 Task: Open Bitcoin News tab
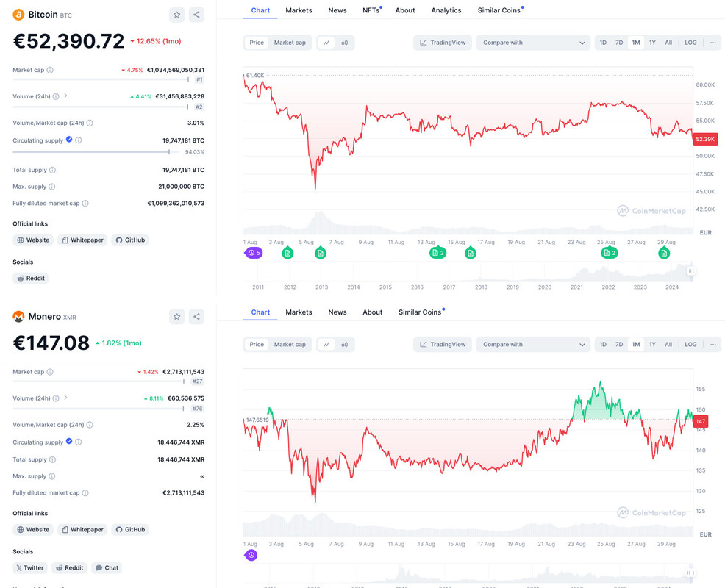pos(337,10)
